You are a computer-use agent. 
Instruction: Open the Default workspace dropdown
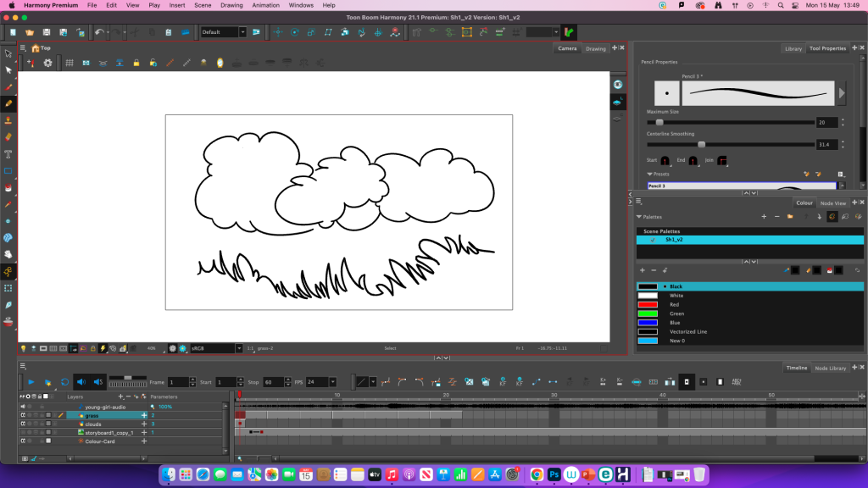223,32
